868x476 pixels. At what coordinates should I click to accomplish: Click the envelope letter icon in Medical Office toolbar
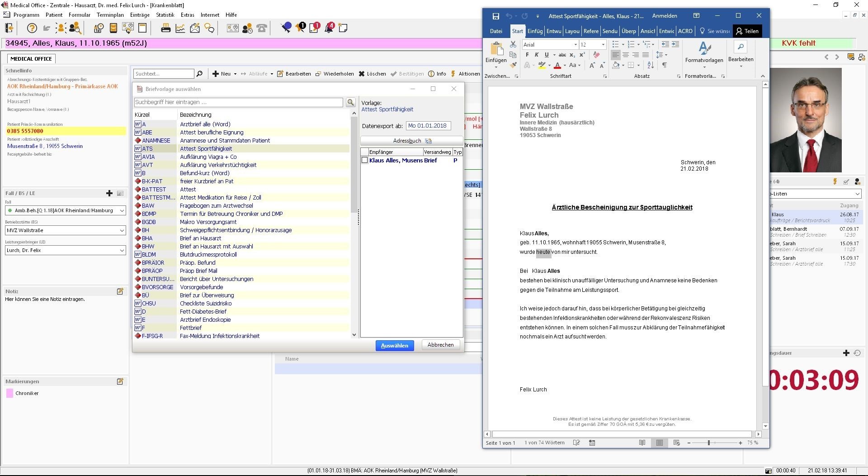click(195, 28)
